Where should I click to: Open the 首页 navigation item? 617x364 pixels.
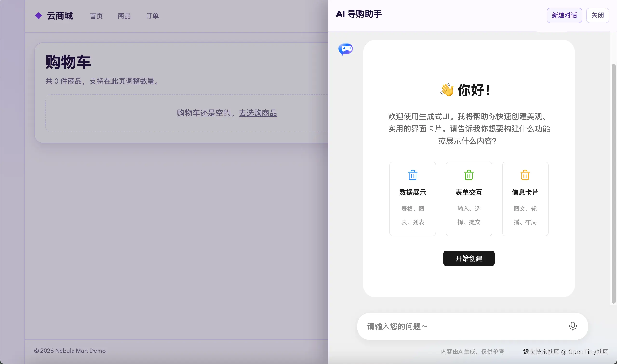[x=96, y=16]
